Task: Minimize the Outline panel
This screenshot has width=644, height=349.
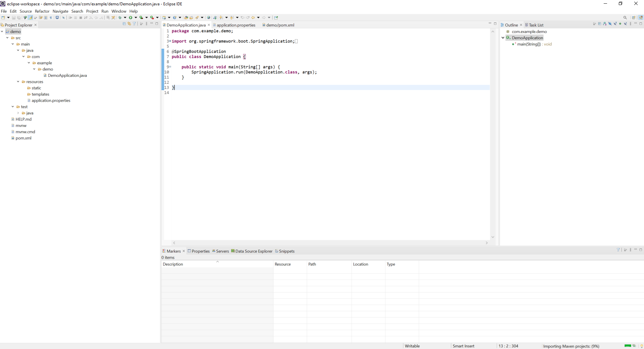Action: pyautogui.click(x=635, y=24)
